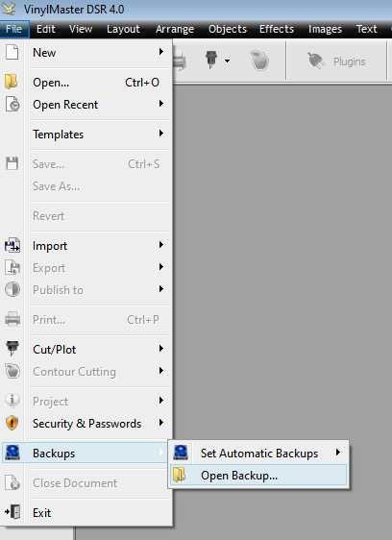Click the folder icon beside Open Backup...
Image resolution: width=392 pixels, height=540 pixels.
coord(179,475)
